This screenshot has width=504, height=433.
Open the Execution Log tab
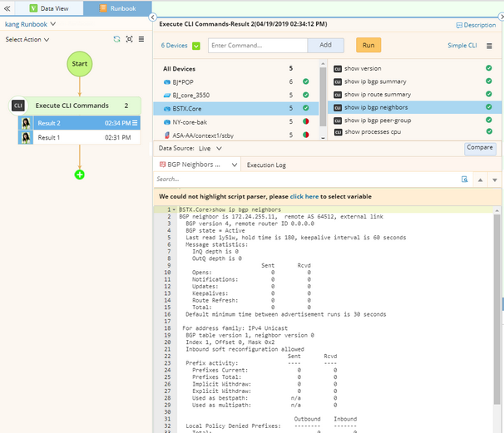(x=266, y=165)
